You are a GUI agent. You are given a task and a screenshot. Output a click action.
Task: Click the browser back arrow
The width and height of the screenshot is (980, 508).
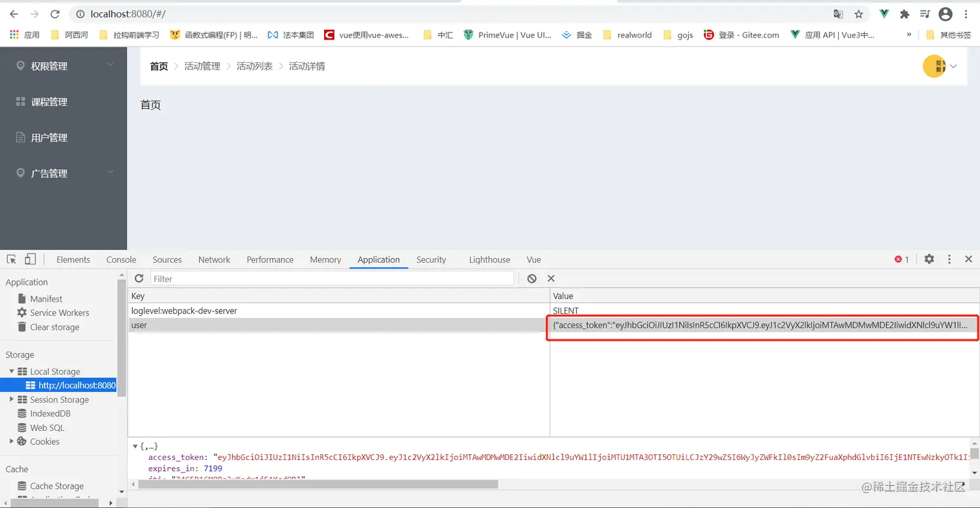(14, 14)
